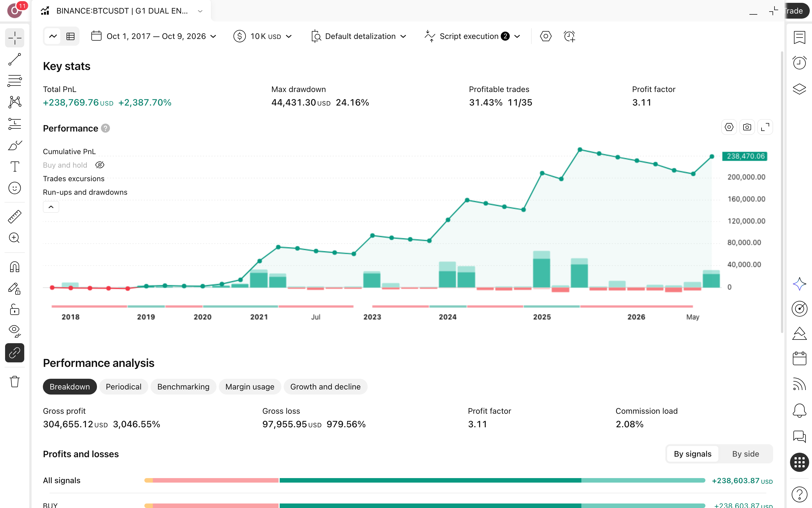Switch to table list view

click(70, 36)
